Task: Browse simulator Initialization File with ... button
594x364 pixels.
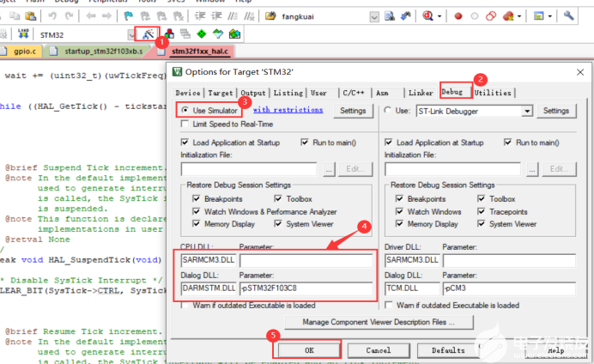Action: click(x=329, y=169)
